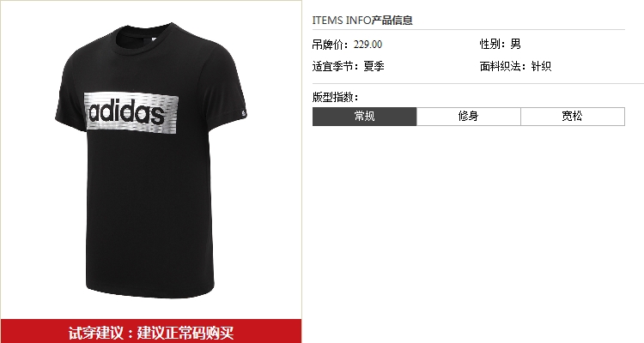Viewport: 644px width, 343px height.
Task: Click the 男 gender value
Action: [515, 44]
